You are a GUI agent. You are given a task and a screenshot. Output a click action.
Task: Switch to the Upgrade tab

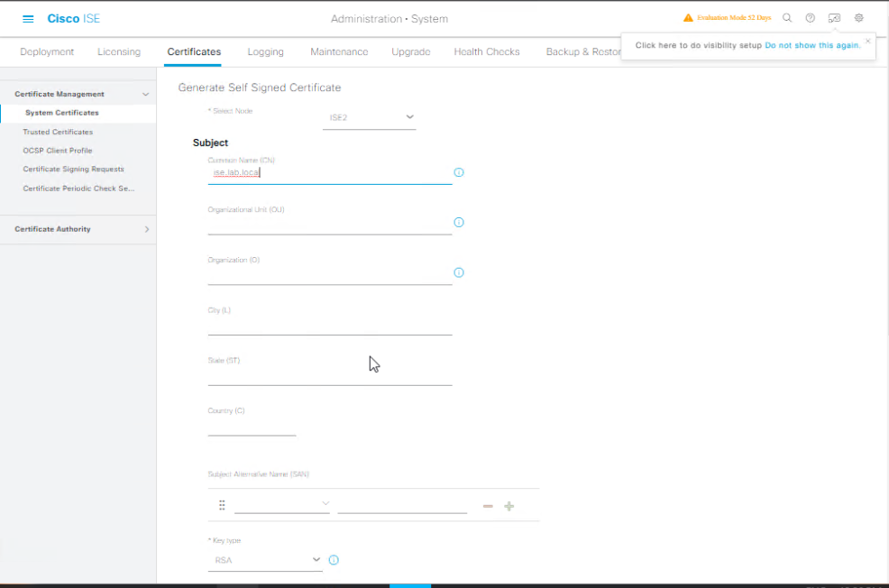coord(411,51)
